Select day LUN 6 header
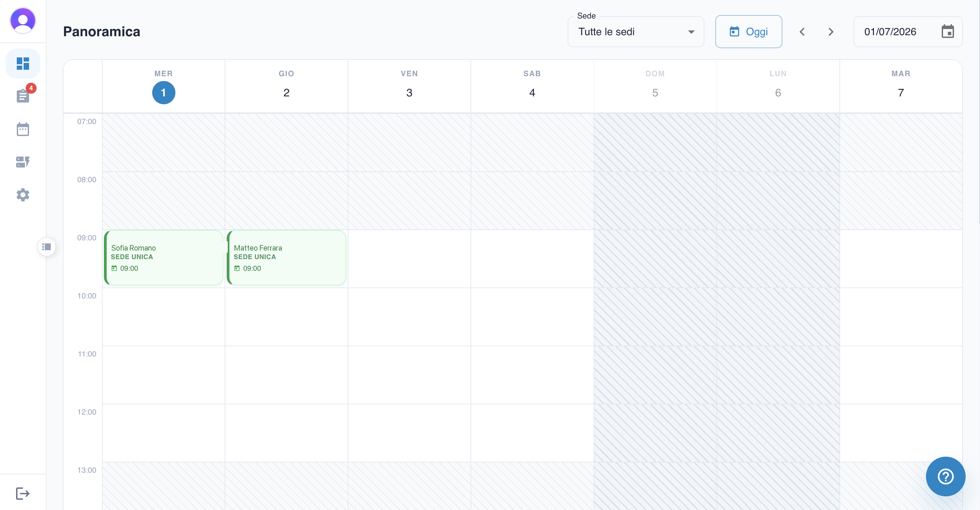 coord(778,86)
